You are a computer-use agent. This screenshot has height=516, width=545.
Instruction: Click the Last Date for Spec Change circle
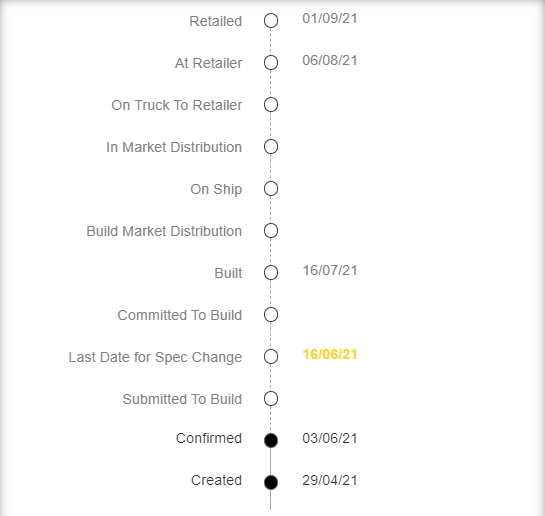pyautogui.click(x=271, y=357)
